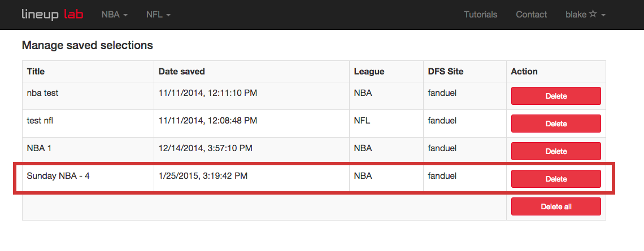The width and height of the screenshot is (644, 251).
Task: Delete the nba test selection
Action: (556, 96)
